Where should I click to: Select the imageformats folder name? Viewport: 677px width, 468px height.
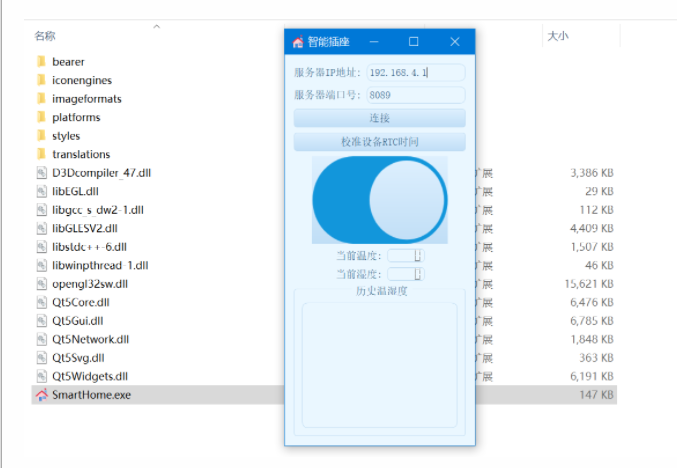point(87,99)
